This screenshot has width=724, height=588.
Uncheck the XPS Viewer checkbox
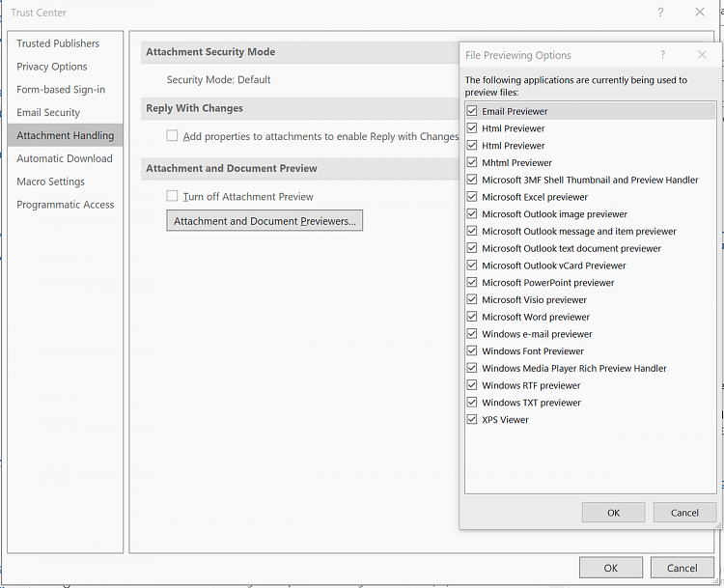click(x=472, y=418)
